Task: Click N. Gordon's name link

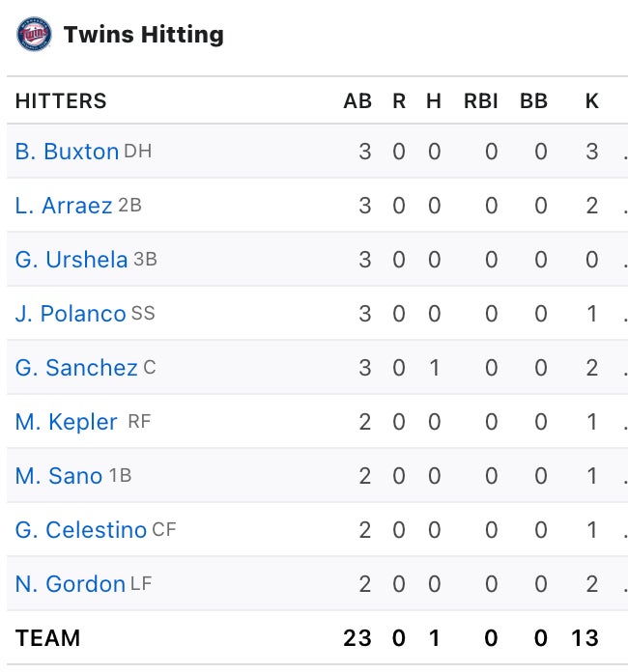Action: pyautogui.click(x=71, y=584)
